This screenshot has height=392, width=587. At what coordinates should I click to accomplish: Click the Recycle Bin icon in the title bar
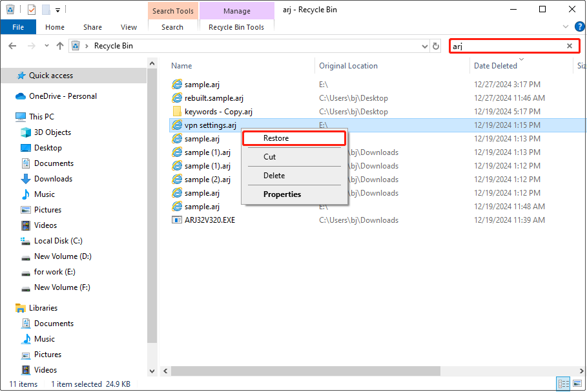[x=10, y=9]
